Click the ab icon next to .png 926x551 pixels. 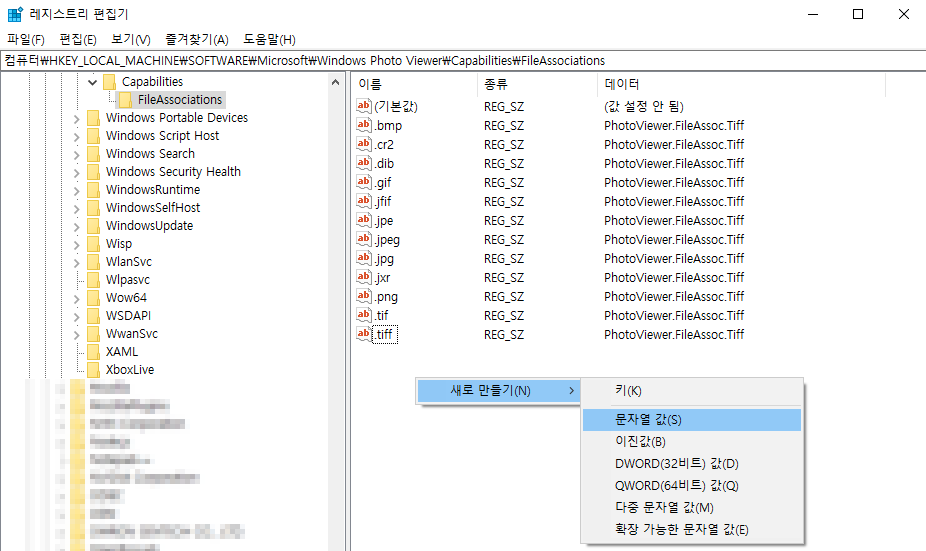[x=364, y=296]
